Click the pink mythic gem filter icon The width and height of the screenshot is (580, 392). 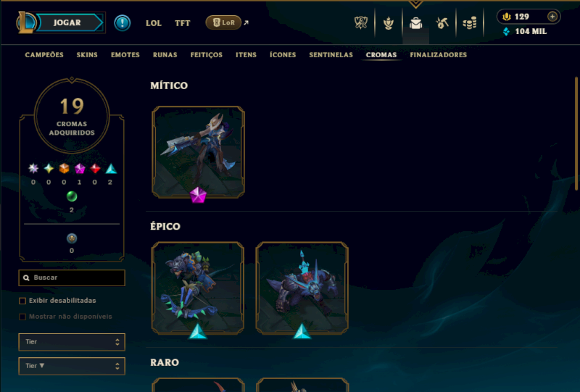point(80,169)
